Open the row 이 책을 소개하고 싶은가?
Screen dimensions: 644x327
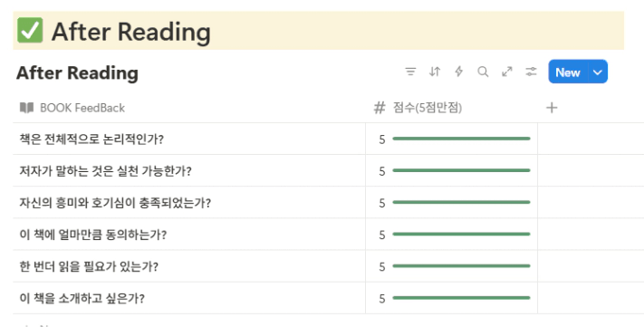(x=82, y=298)
